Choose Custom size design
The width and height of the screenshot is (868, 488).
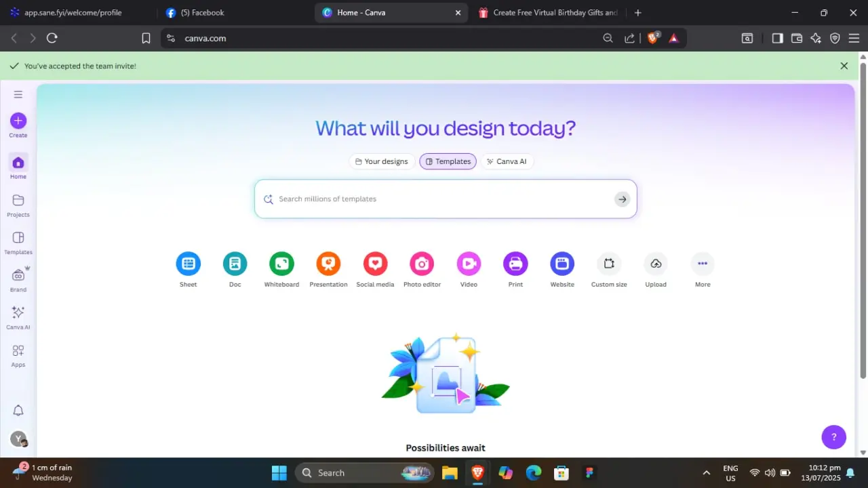[609, 270]
